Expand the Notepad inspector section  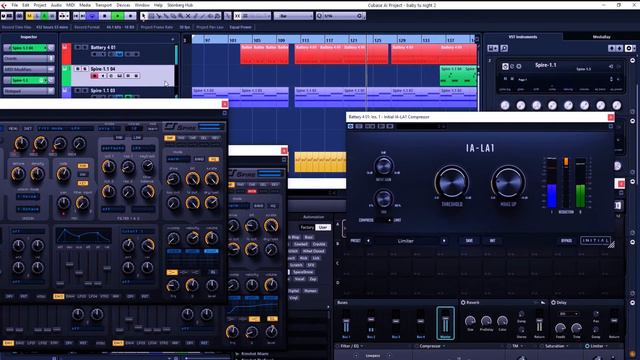29,91
